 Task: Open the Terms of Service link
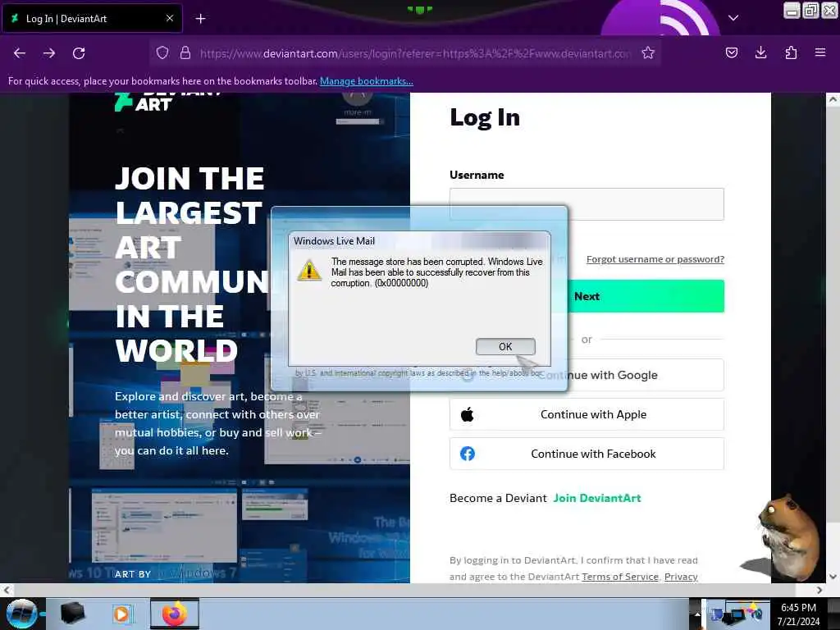(620, 577)
